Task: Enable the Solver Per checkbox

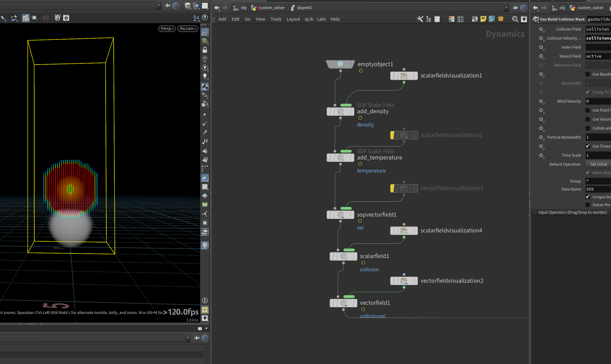Action: click(588, 205)
